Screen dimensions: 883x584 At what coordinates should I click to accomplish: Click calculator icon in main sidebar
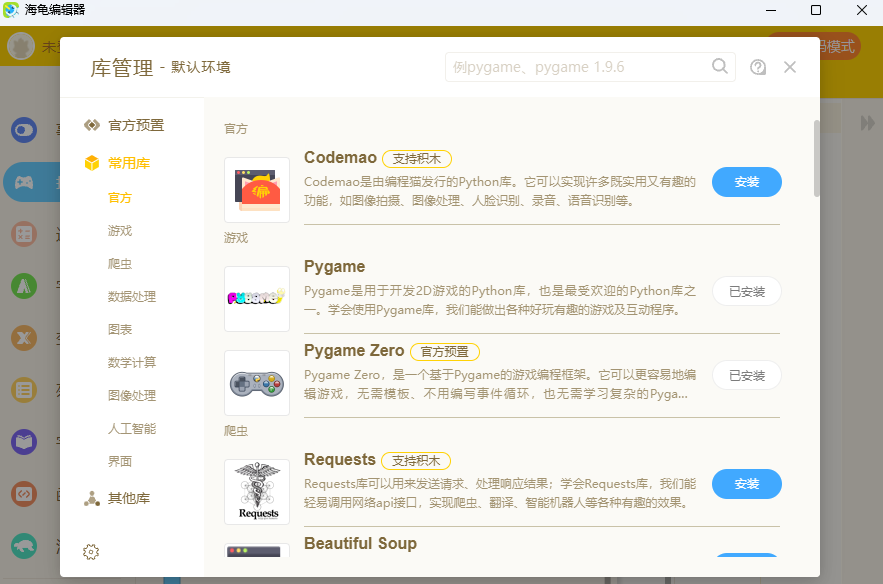coord(24,234)
